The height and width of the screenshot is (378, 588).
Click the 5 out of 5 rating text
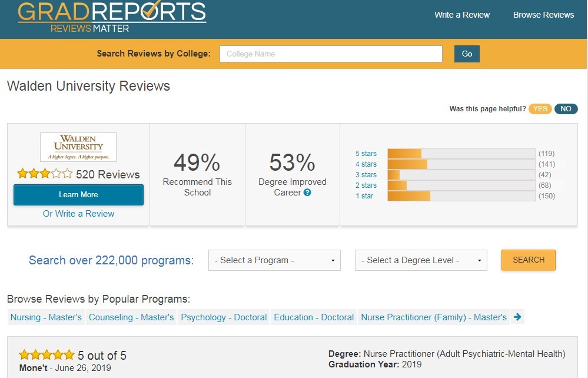[x=102, y=355]
